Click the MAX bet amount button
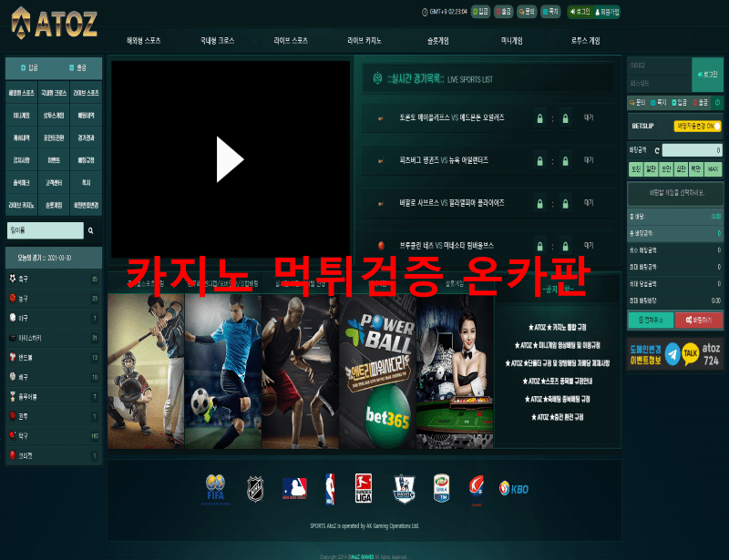 tap(714, 169)
